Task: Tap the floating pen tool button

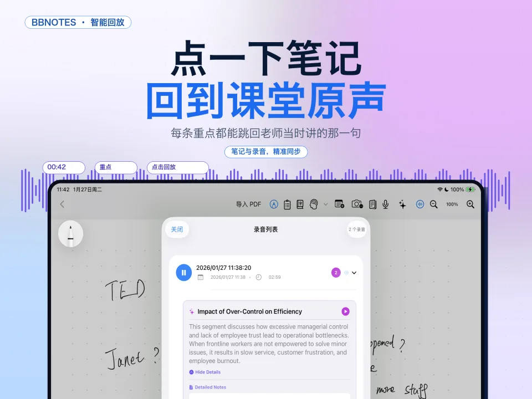Action: pyautogui.click(x=70, y=234)
